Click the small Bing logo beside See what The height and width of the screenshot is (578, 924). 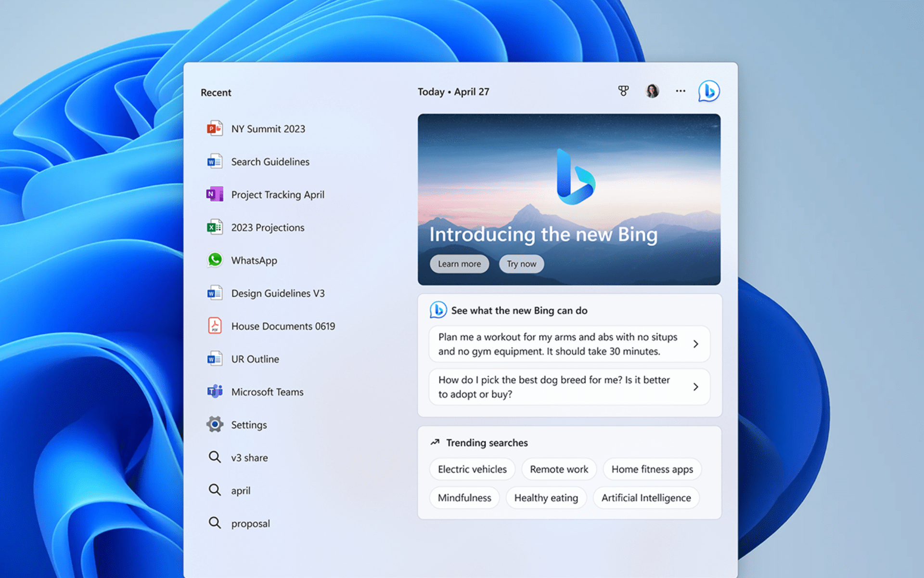[438, 310]
